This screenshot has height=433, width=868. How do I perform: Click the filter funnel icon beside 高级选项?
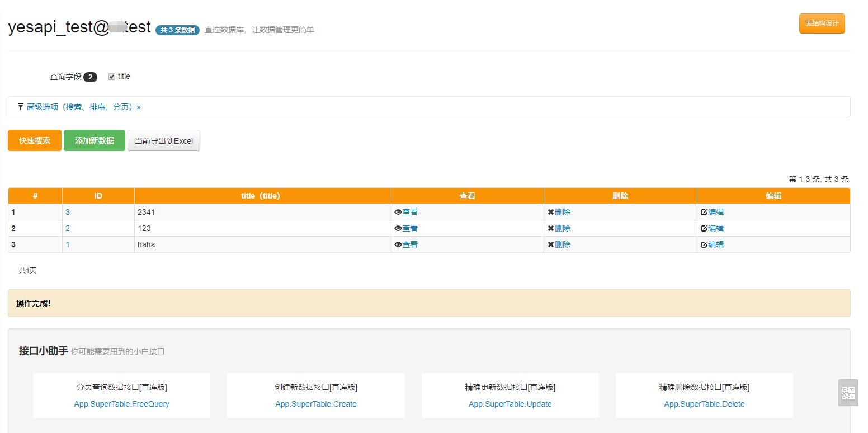[x=20, y=106]
